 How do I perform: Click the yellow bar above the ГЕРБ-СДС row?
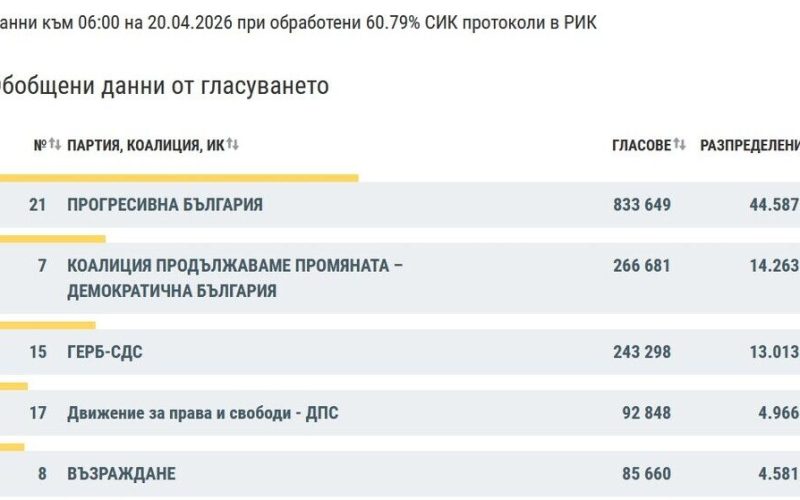point(47,325)
